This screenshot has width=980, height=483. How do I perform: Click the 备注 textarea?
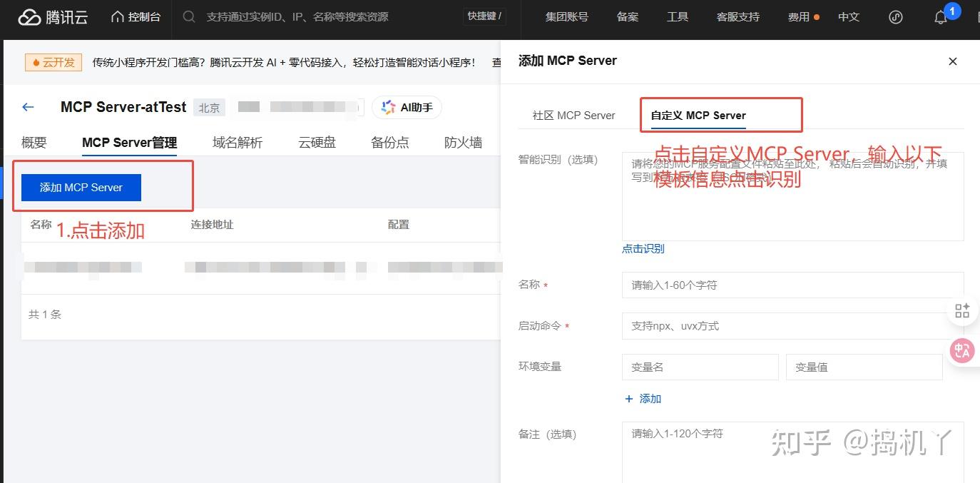pyautogui.click(x=792, y=452)
